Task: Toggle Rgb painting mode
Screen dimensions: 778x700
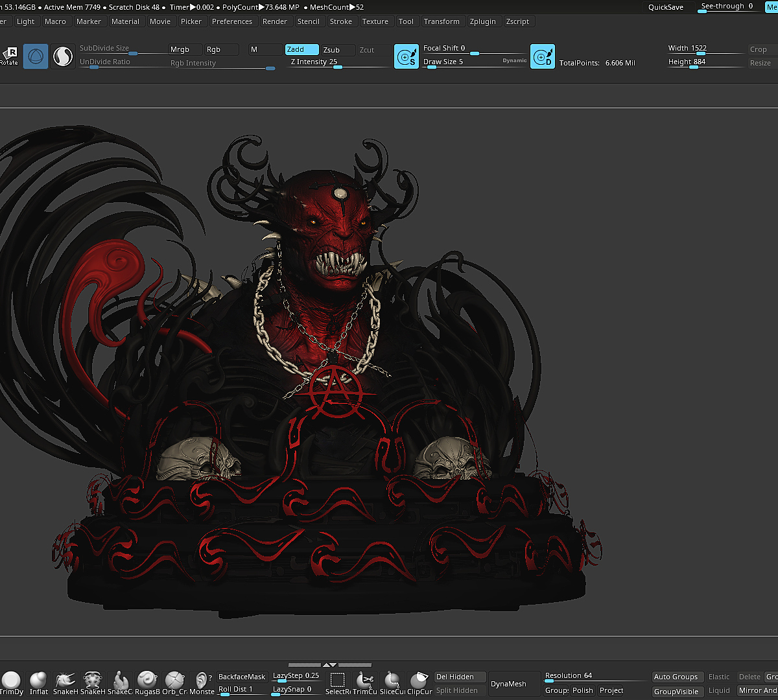Action: (222, 49)
